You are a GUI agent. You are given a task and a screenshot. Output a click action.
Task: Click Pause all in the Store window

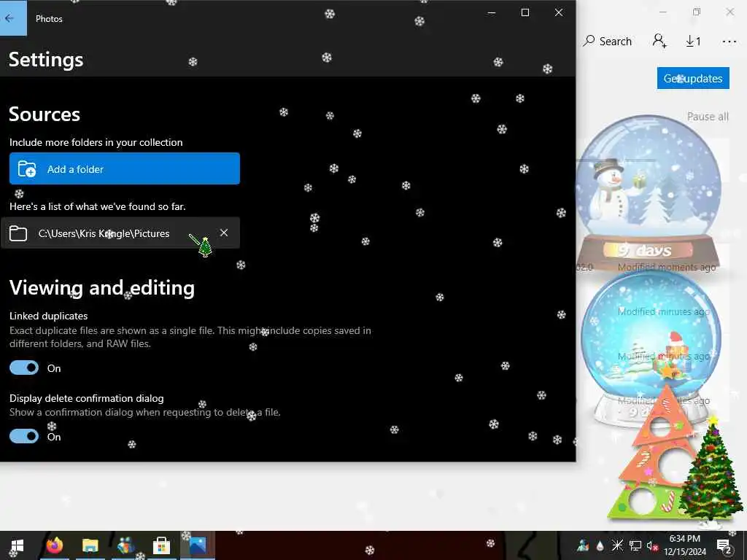[x=708, y=117]
